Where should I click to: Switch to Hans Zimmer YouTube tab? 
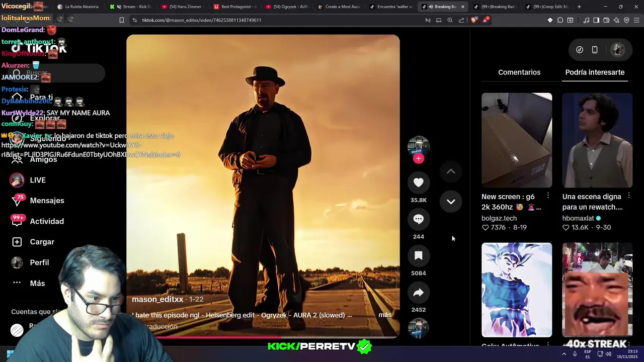coord(184,7)
